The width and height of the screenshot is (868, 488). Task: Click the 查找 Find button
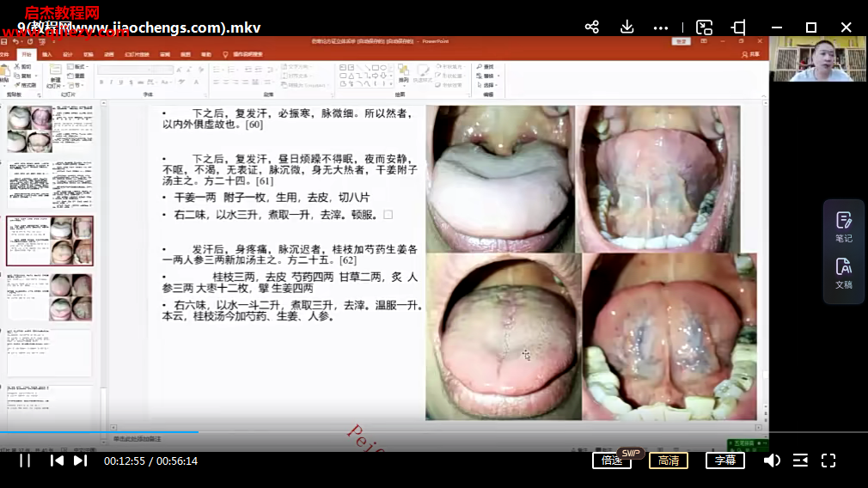point(485,66)
